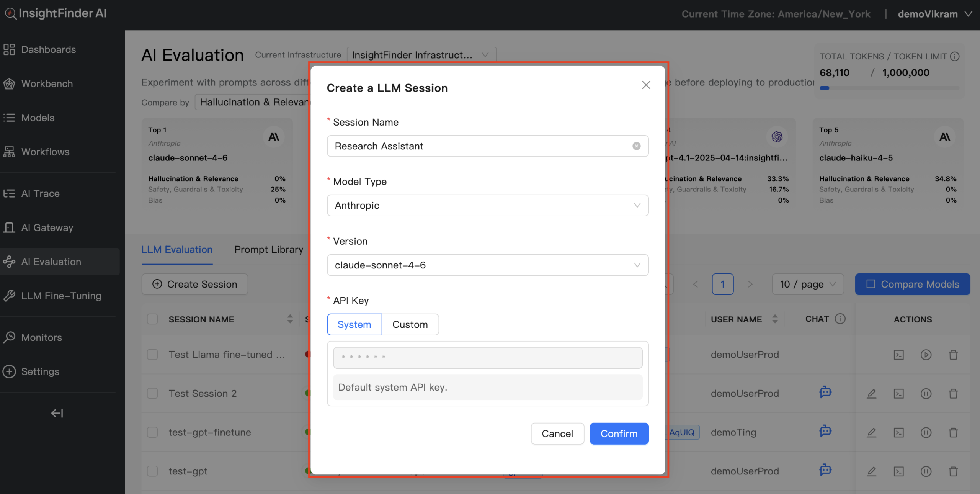Open the Top 5 claude-haiku-4-5 card

click(x=888, y=163)
